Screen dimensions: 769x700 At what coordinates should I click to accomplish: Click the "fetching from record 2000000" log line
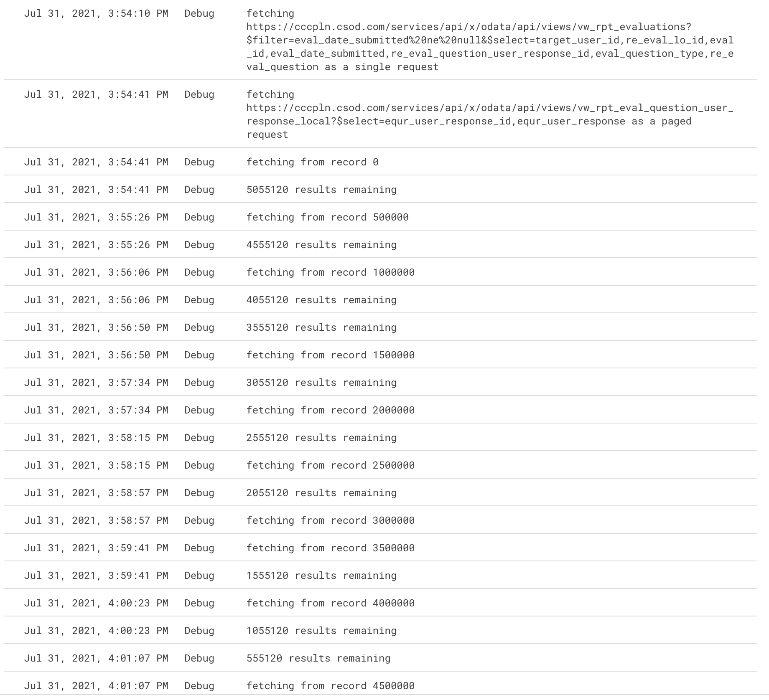click(330, 410)
